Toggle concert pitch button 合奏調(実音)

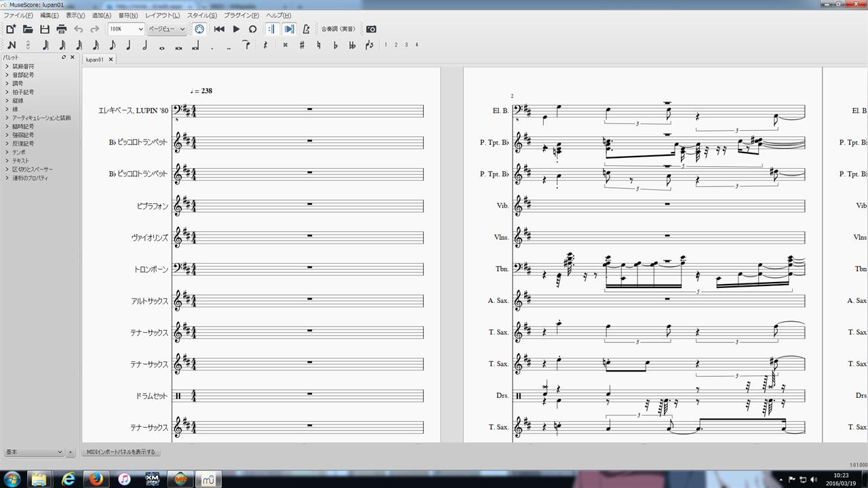(338, 29)
